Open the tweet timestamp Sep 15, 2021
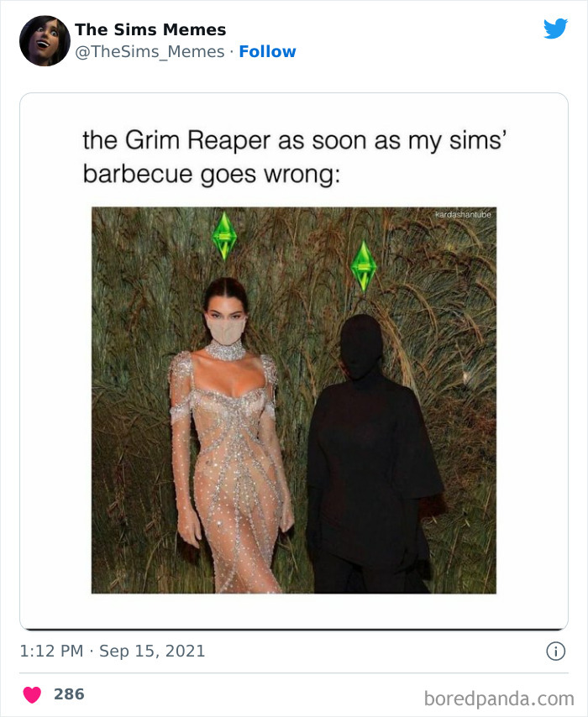This screenshot has height=717, width=588. 152,651
